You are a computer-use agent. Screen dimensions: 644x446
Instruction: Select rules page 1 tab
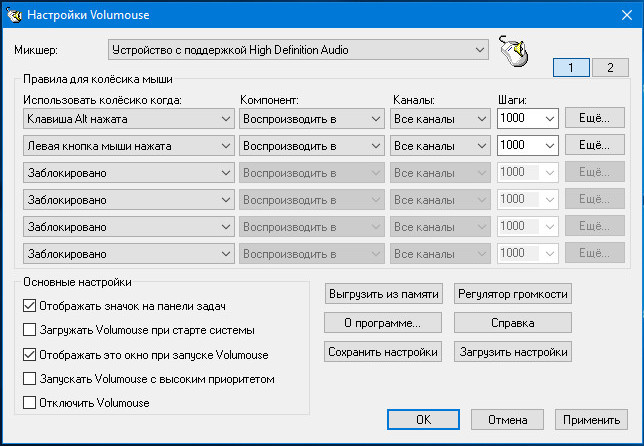[571, 68]
